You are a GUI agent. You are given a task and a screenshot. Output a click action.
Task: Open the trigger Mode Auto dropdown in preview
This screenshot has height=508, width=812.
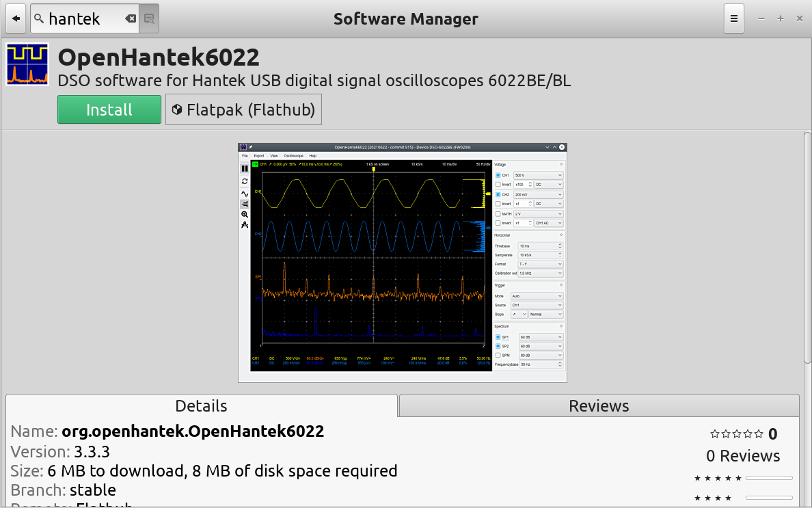[x=537, y=296]
